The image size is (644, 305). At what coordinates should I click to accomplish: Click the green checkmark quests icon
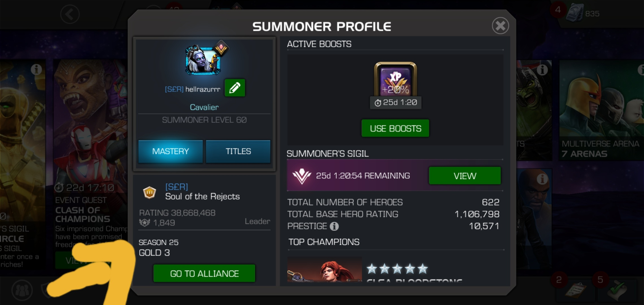pyautogui.click(x=618, y=290)
